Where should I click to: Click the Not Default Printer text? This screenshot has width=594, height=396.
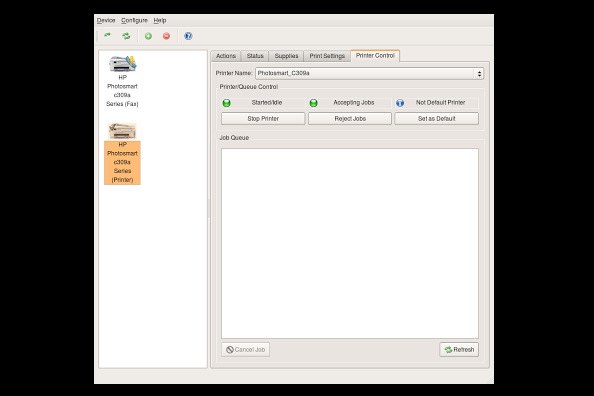[x=440, y=103]
